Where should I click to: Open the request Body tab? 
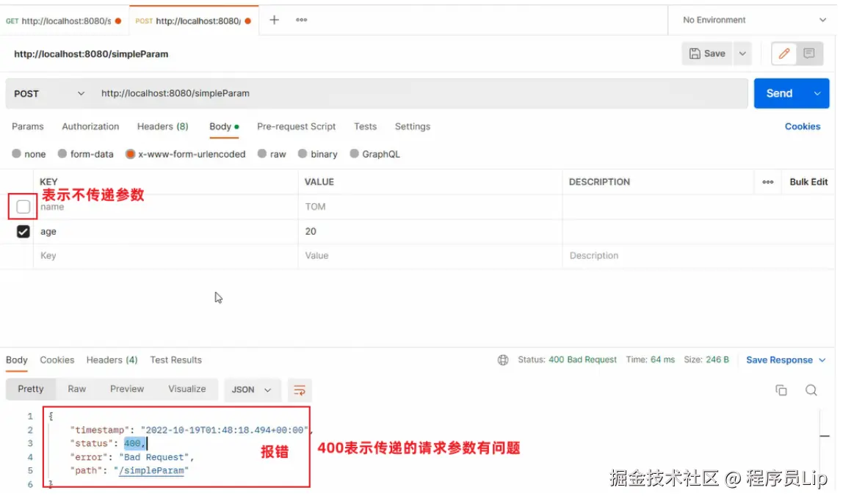click(x=224, y=127)
